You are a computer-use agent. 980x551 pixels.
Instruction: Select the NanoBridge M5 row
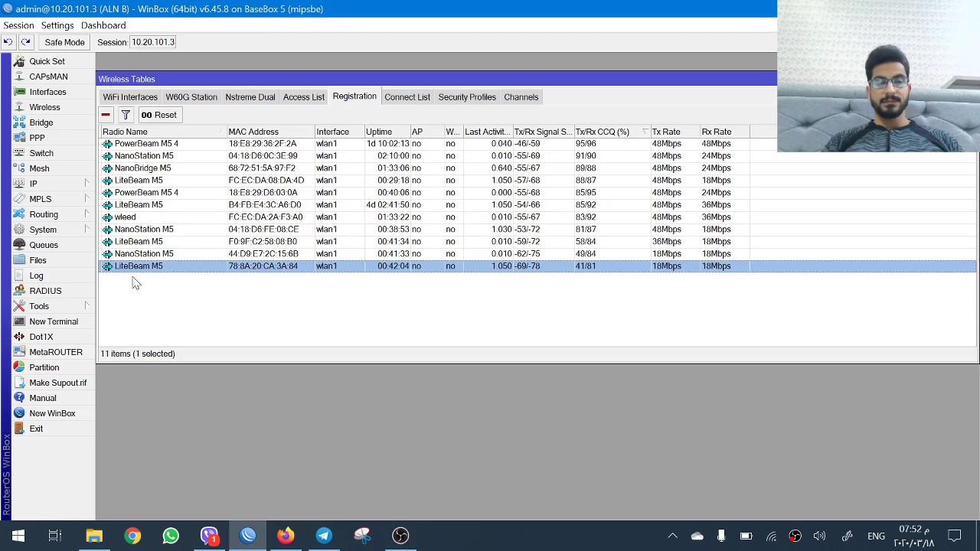[x=538, y=168]
